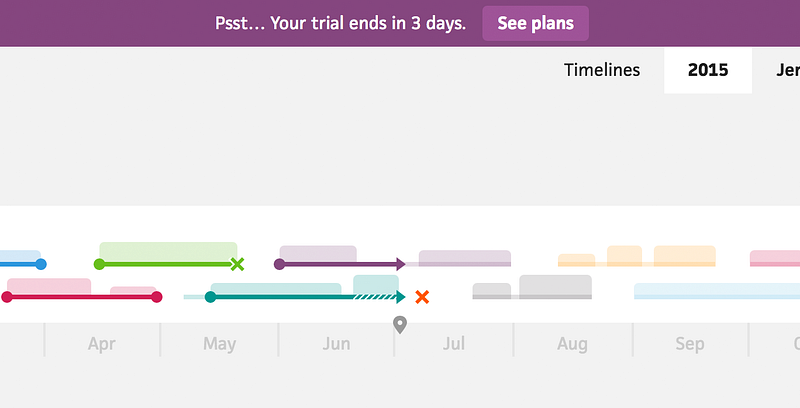800x408 pixels.
Task: Click the orange X marker near July
Action: [422, 297]
